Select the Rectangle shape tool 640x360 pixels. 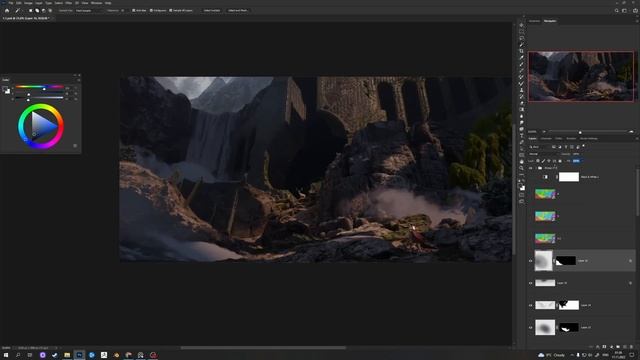(x=522, y=155)
